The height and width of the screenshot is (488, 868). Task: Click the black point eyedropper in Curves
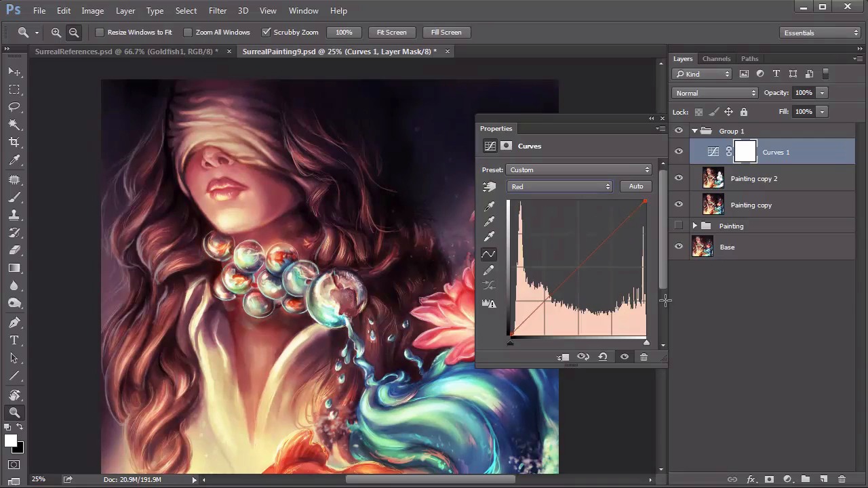point(489,206)
